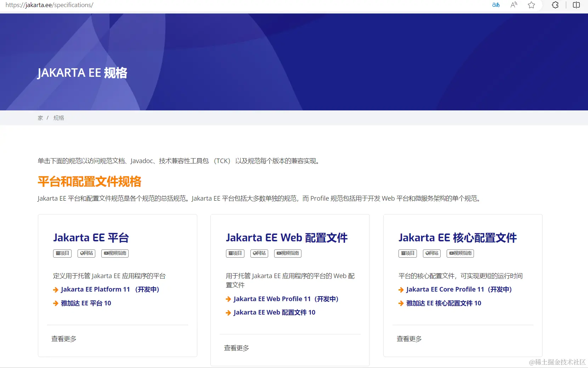This screenshot has width=588, height=368.
Task: Click 查看更多 under the 核心配置文件 card
Action: point(409,339)
